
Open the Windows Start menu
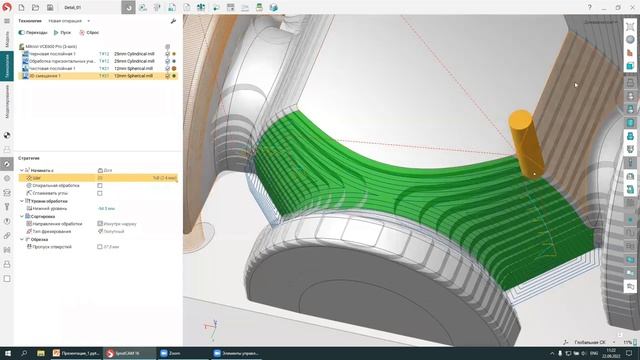(x=7, y=353)
